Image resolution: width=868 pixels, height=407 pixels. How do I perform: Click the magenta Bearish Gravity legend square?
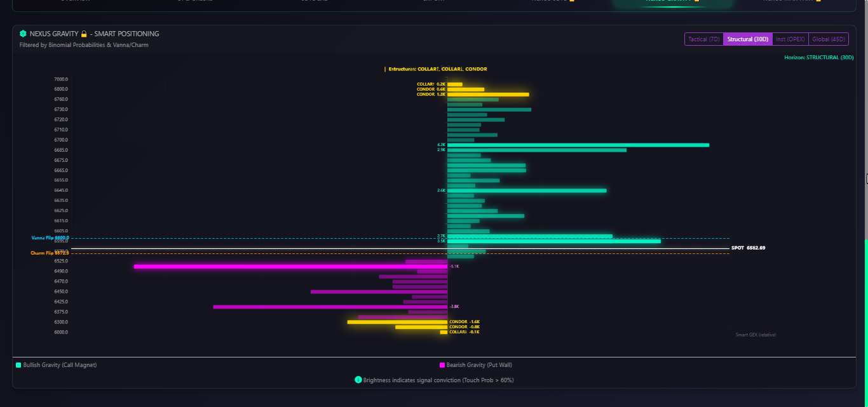click(442, 365)
